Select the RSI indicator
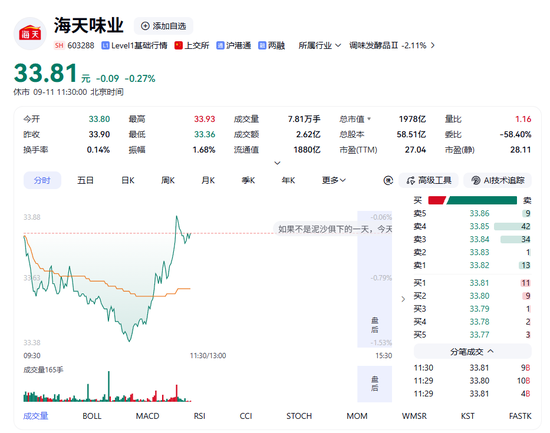The image size is (550, 433). 200,416
